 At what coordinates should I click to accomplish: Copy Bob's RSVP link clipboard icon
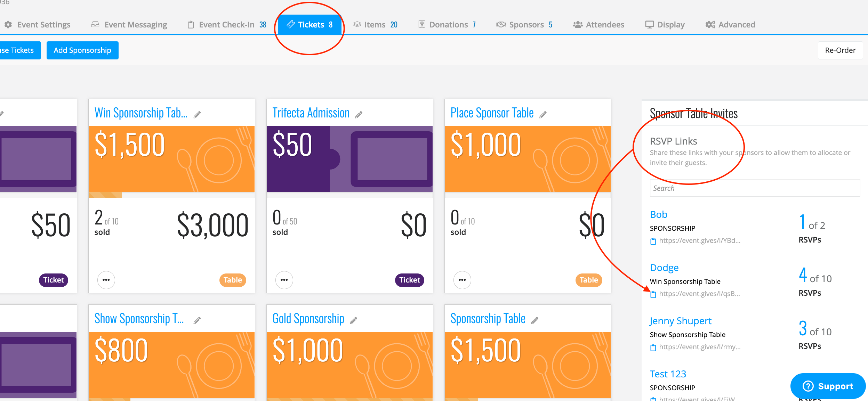coord(653,241)
